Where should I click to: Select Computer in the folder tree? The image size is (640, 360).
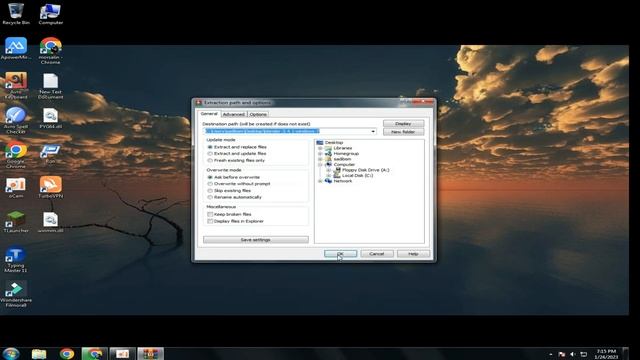tap(344, 164)
